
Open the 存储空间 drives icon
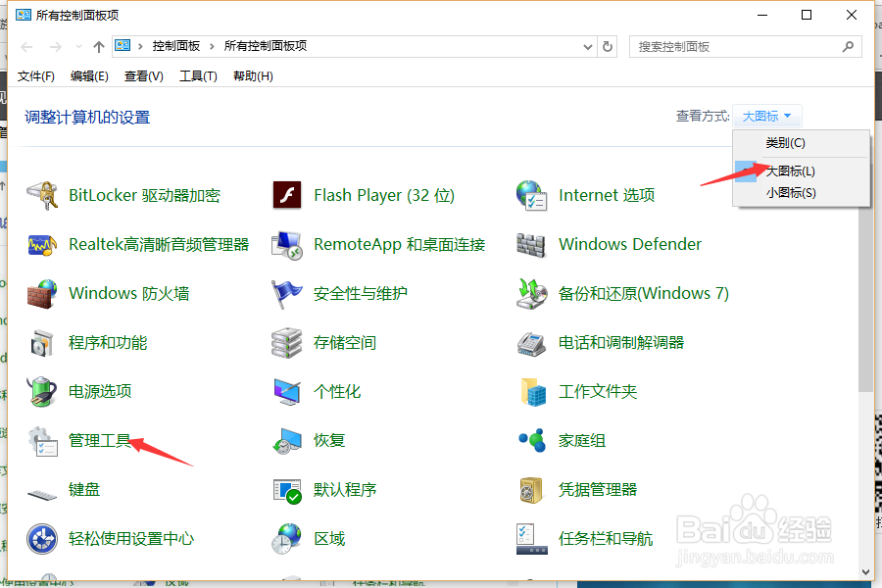(x=287, y=343)
